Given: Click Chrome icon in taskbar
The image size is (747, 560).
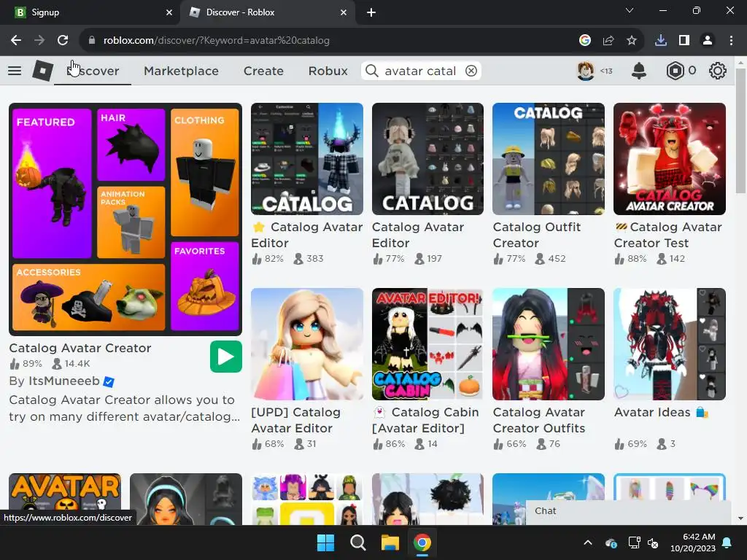Looking at the screenshot, I should [x=422, y=542].
